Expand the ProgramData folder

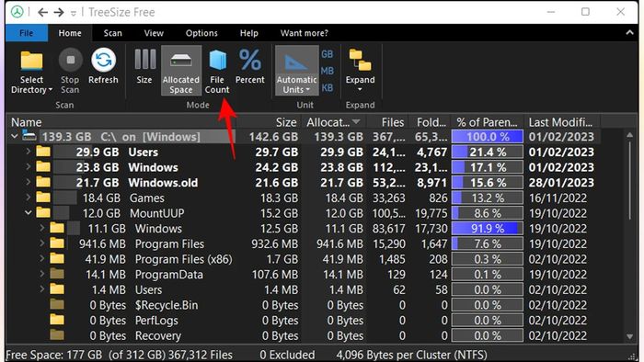(x=42, y=274)
